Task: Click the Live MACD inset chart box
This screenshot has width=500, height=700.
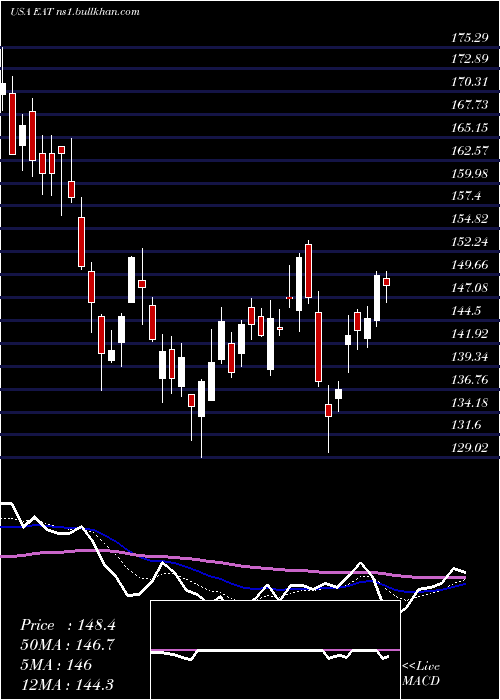Action: point(275,650)
